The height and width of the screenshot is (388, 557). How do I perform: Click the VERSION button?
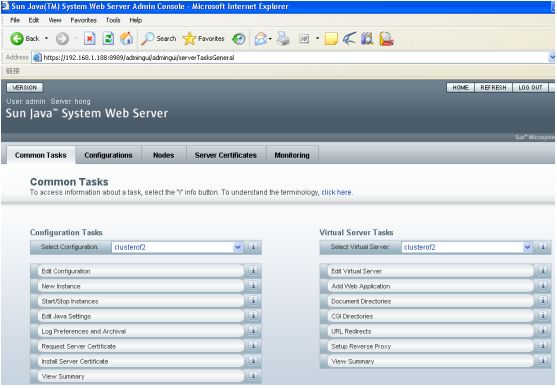25,87
